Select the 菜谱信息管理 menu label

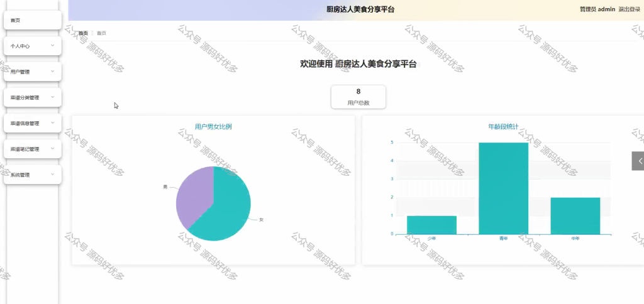coord(25,123)
